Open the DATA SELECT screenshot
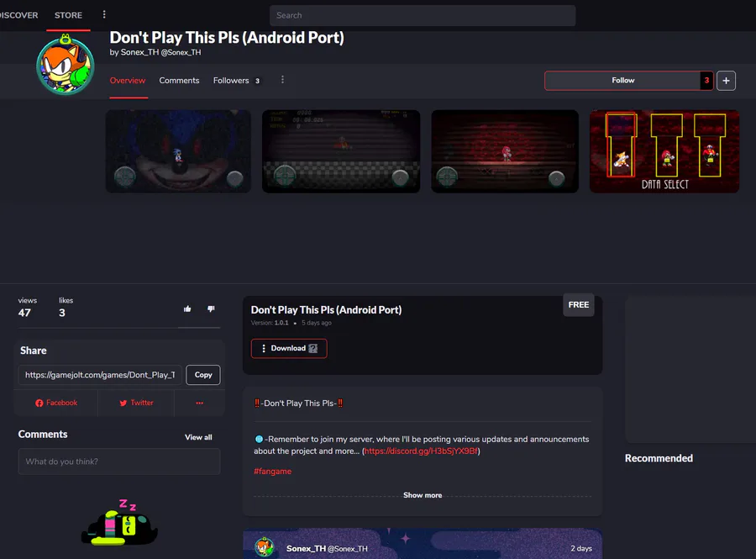756x559 pixels. 664,151
